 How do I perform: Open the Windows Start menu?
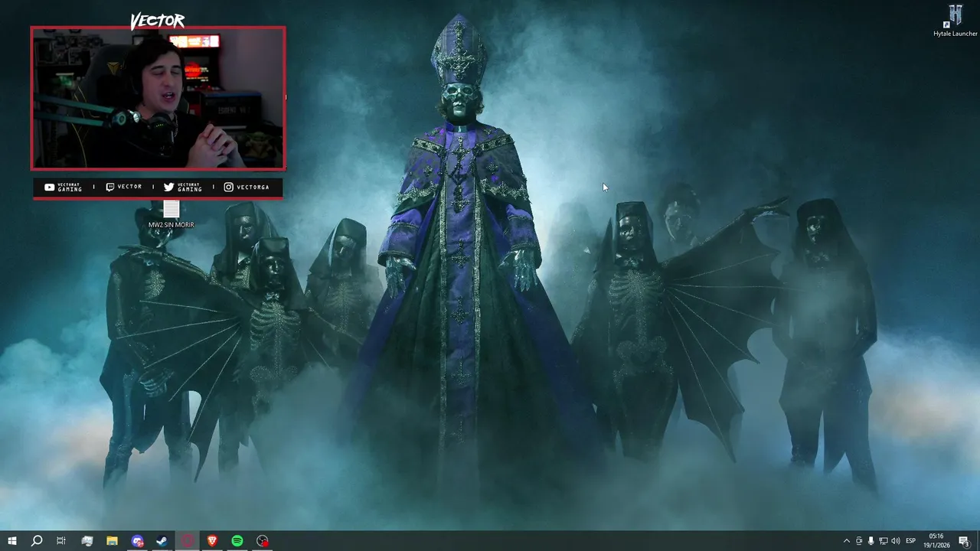tap(11, 541)
